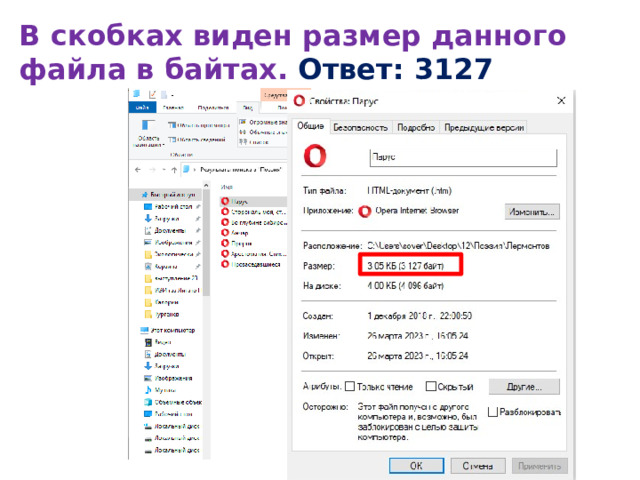This screenshot has height=480, width=640.
Task: Click Properties icon in quick access toolbar
Action: 152,95
